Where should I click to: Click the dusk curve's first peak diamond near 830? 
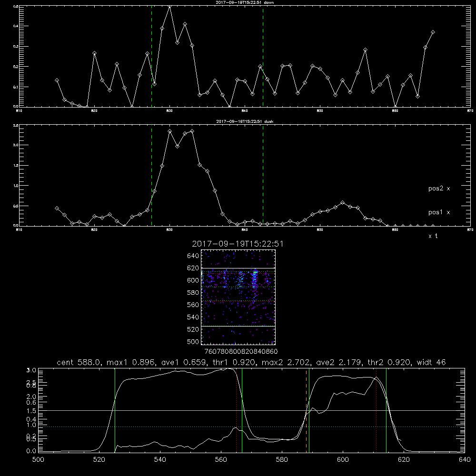coord(170,131)
